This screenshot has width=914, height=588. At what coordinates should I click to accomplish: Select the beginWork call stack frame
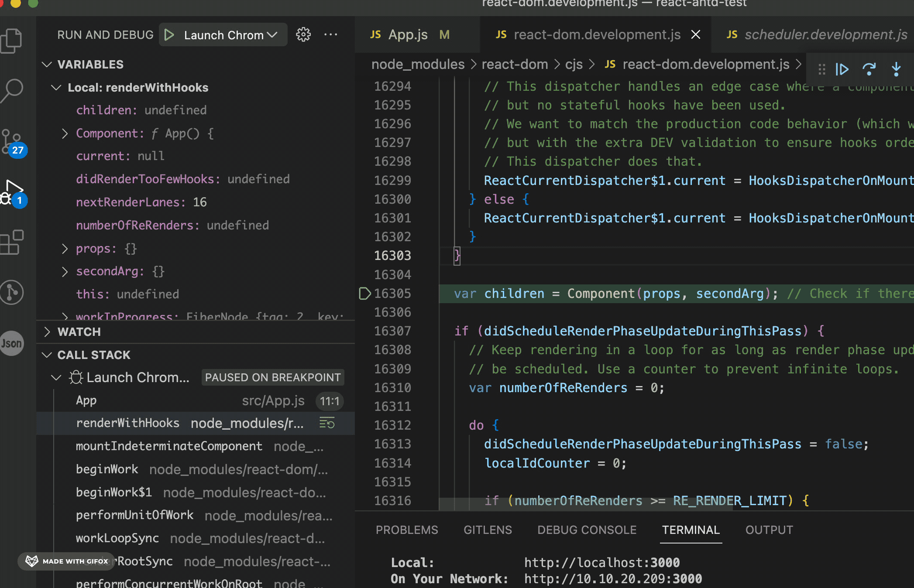pyautogui.click(x=107, y=469)
